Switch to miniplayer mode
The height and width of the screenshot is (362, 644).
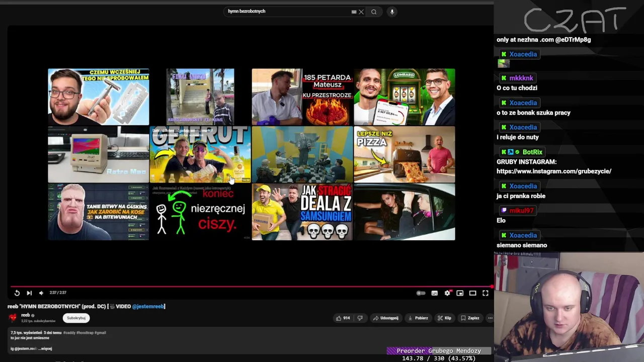tap(460, 293)
